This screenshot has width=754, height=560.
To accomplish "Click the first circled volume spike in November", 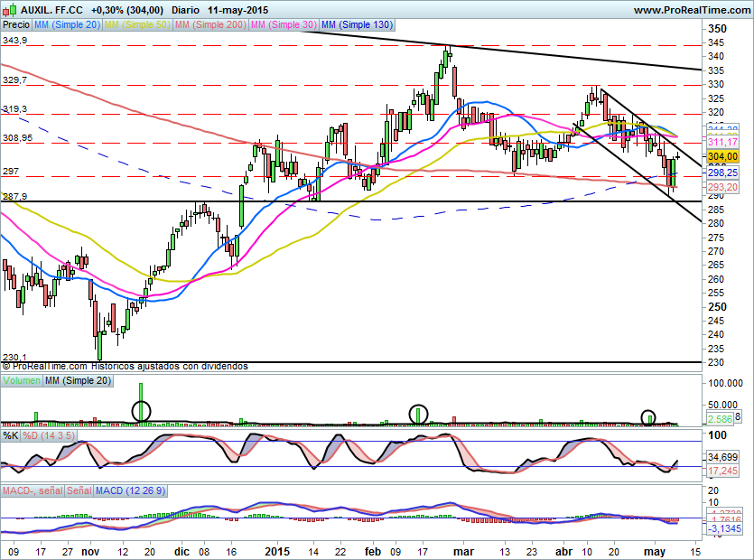I will click(x=141, y=411).
